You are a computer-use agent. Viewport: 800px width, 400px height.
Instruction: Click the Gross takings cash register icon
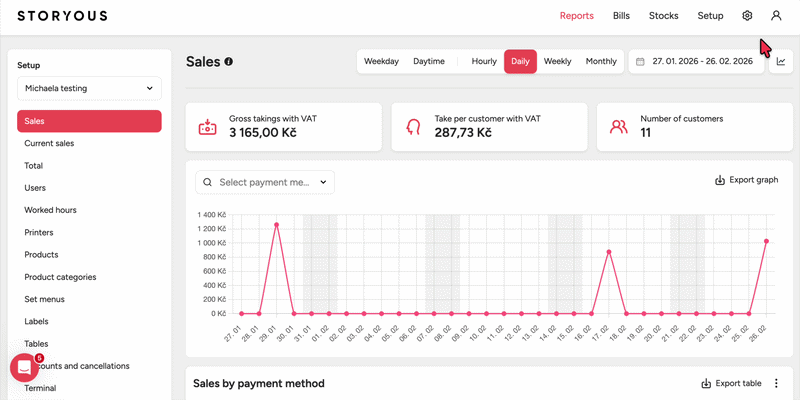pyautogui.click(x=208, y=126)
